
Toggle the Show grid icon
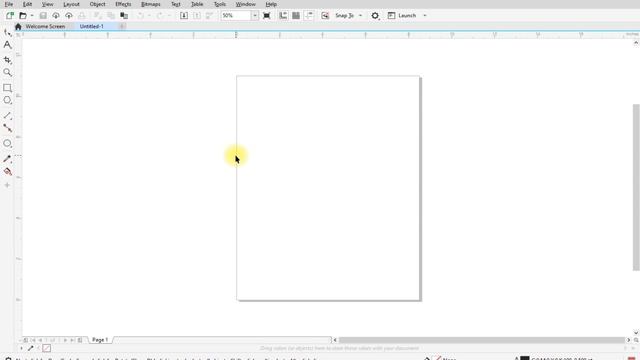(296, 16)
